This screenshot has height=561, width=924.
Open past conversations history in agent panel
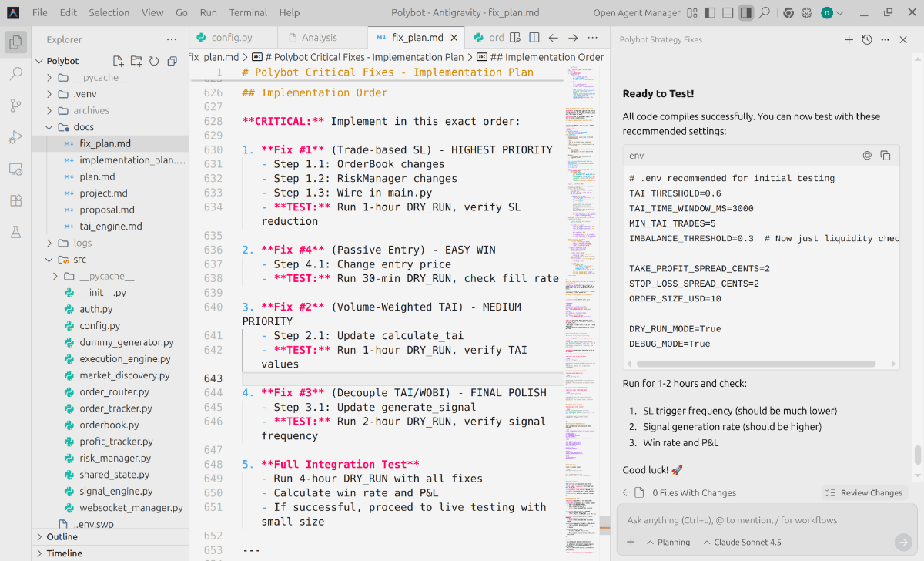point(867,39)
